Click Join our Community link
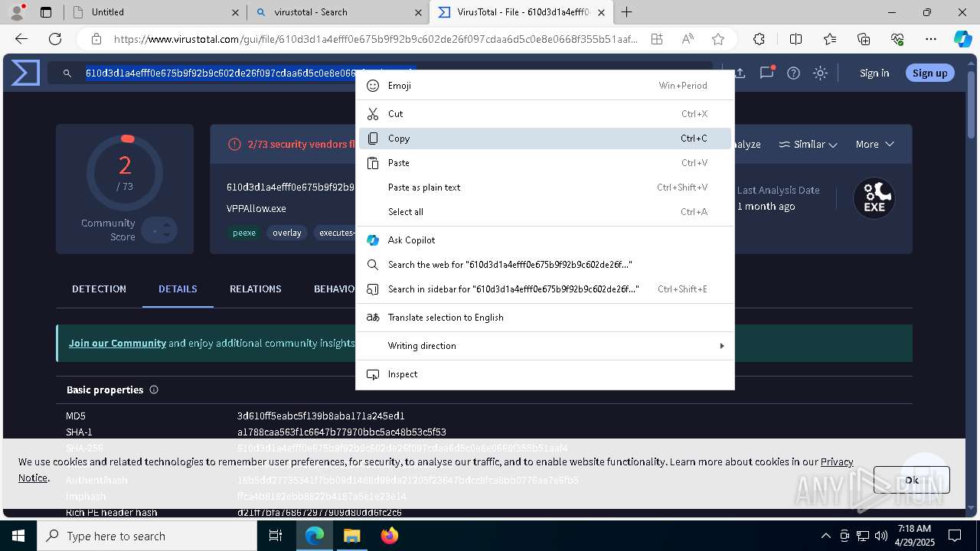 point(117,343)
